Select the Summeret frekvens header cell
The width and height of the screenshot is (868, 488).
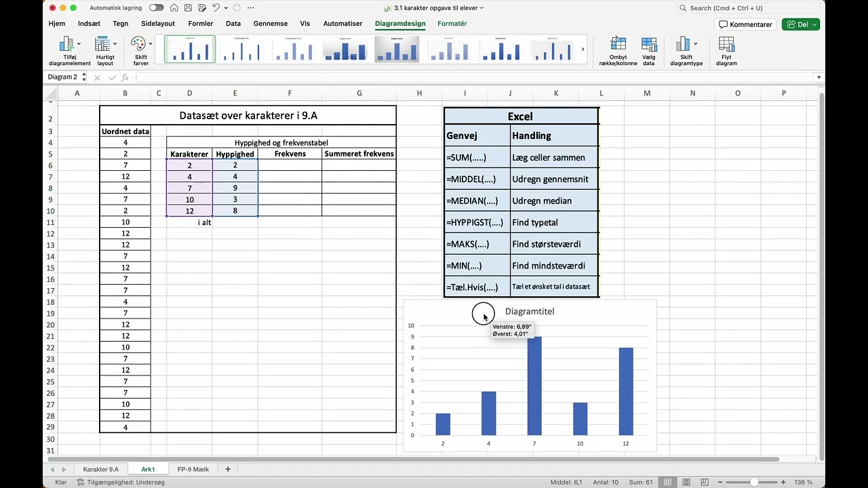click(x=359, y=154)
